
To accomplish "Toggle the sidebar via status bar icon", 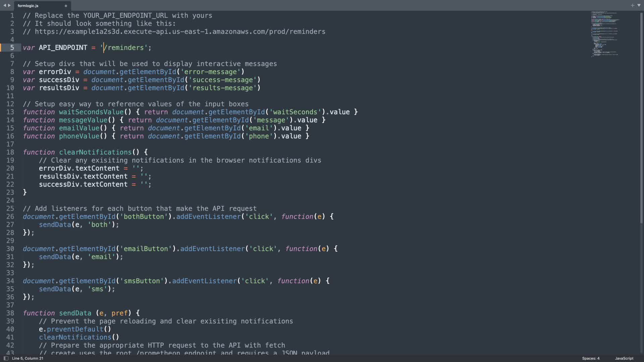I will pos(6,358).
